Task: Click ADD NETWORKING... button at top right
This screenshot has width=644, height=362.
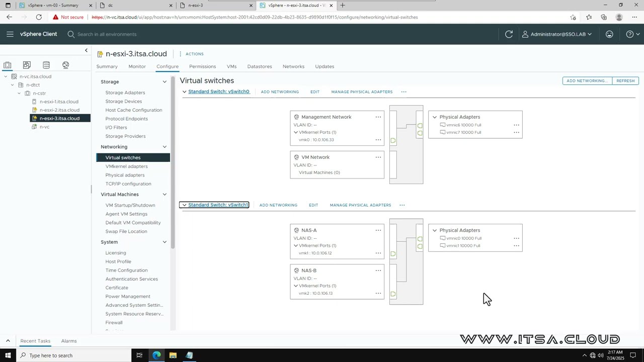Action: coord(587,81)
